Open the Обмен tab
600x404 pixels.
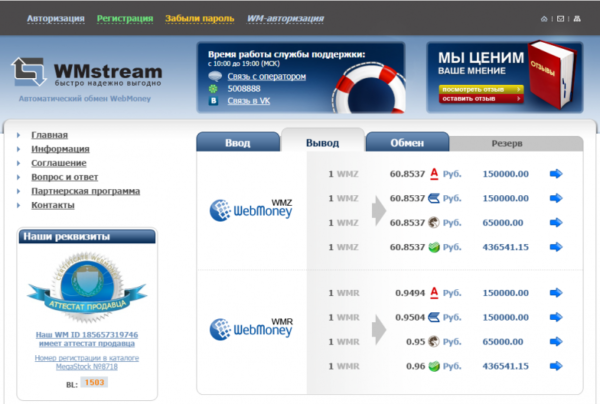coord(407,143)
